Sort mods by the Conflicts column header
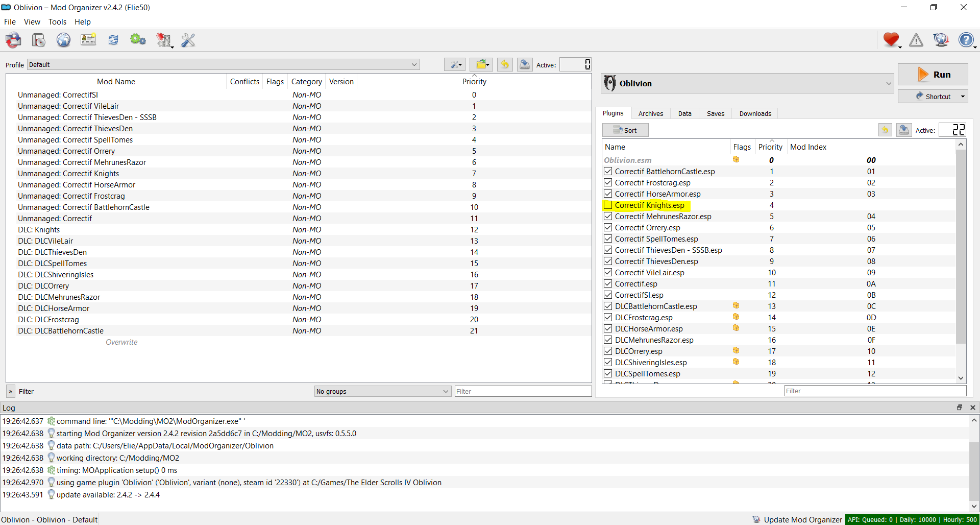The height and width of the screenshot is (525, 980). 244,82
